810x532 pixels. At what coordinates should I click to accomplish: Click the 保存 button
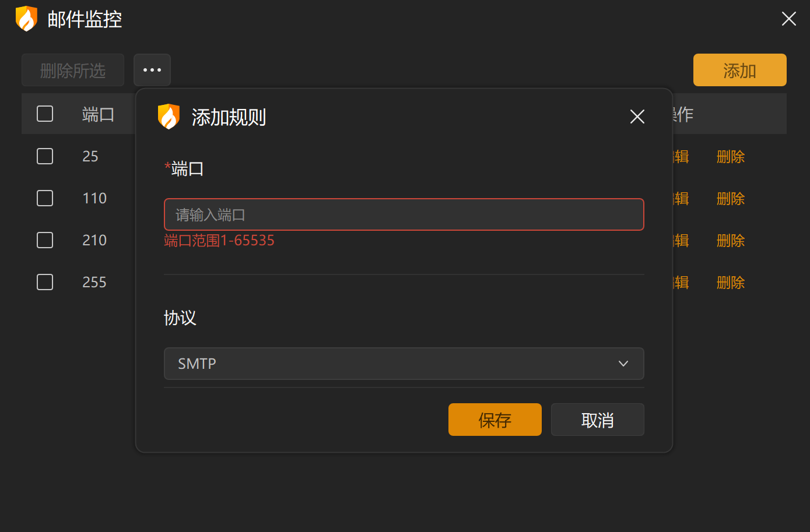495,420
